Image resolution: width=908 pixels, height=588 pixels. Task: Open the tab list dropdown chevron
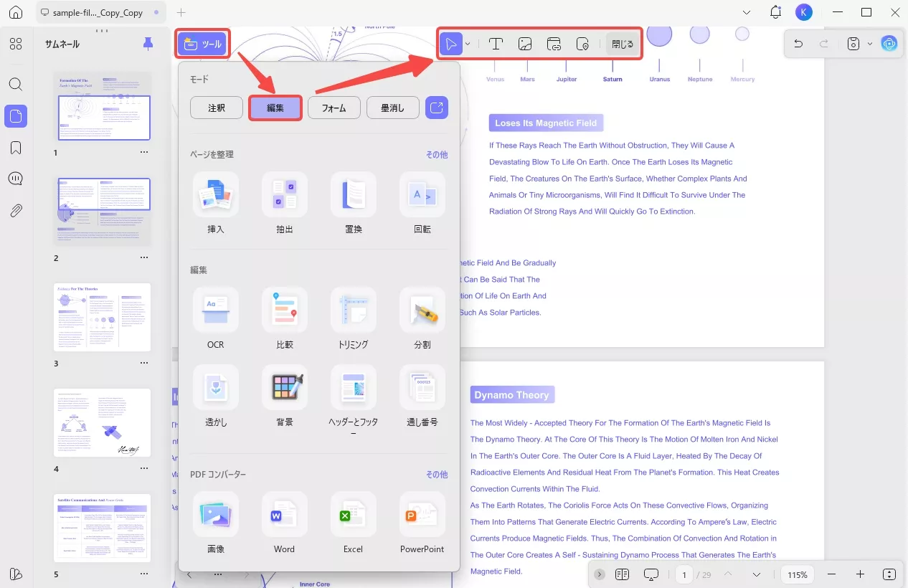pyautogui.click(x=747, y=12)
